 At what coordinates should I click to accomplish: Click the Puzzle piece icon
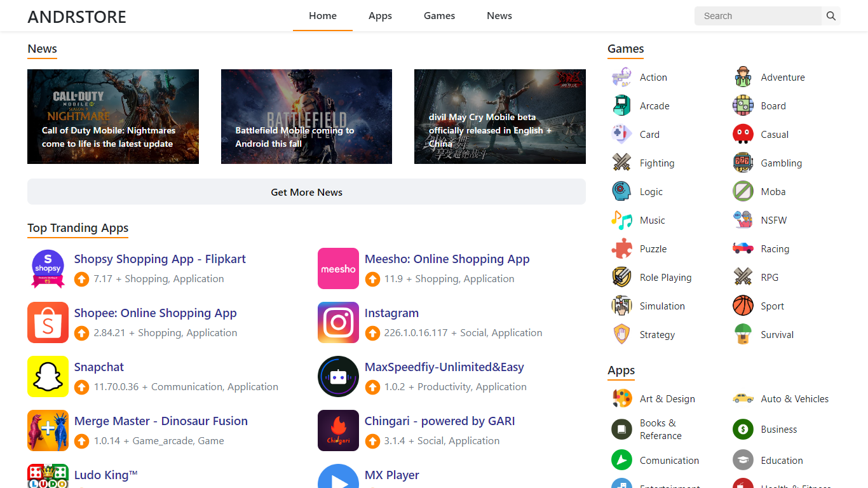pos(621,248)
